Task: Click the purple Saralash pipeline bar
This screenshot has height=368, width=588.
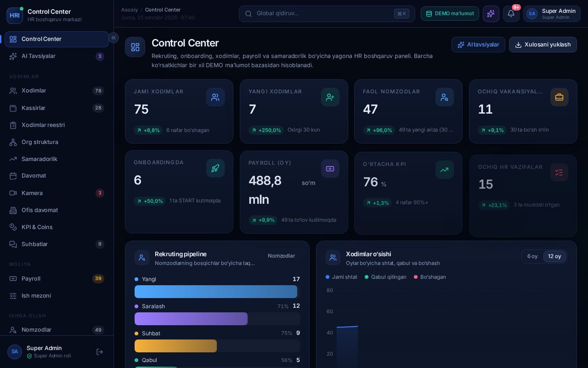Action: [191, 319]
